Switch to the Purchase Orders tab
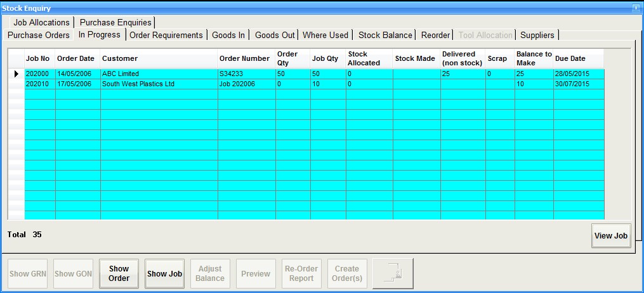This screenshot has width=644, height=293. [x=39, y=35]
